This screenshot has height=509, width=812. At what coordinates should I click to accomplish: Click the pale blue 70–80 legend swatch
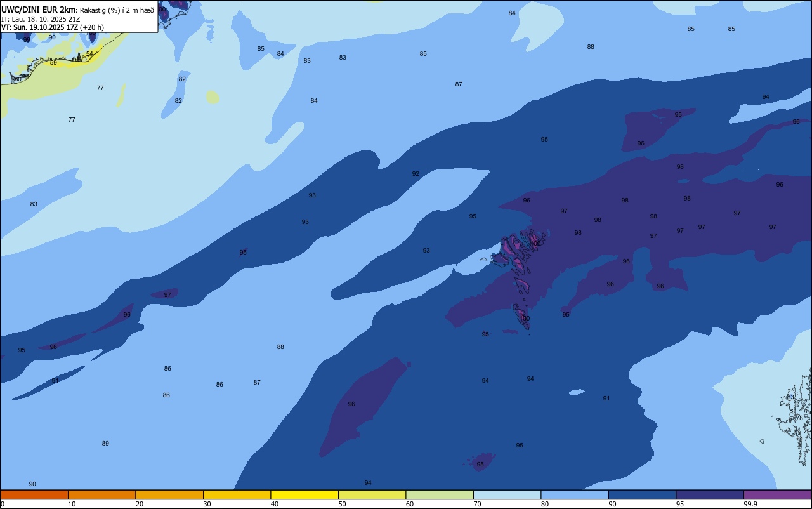[x=507, y=494]
